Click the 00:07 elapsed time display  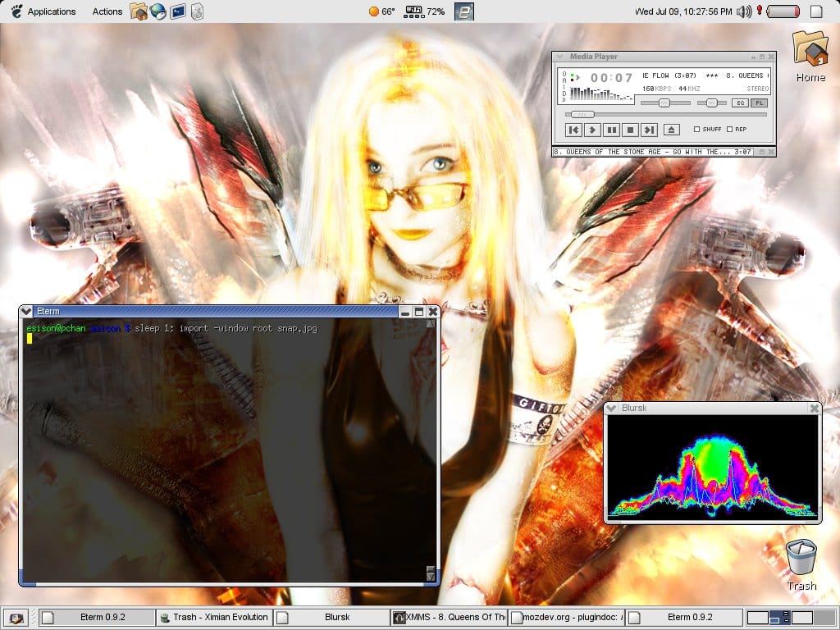pos(611,78)
